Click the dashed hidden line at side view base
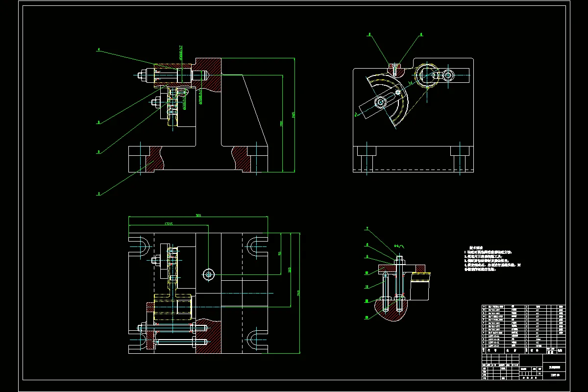The height and width of the screenshot is (392, 588). click(413, 170)
